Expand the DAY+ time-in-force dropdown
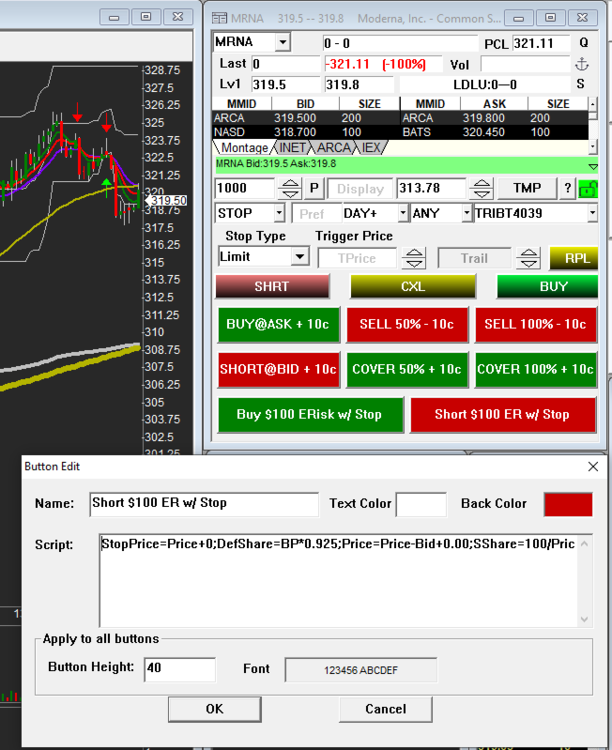Image resolution: width=612 pixels, height=750 pixels. [x=402, y=213]
